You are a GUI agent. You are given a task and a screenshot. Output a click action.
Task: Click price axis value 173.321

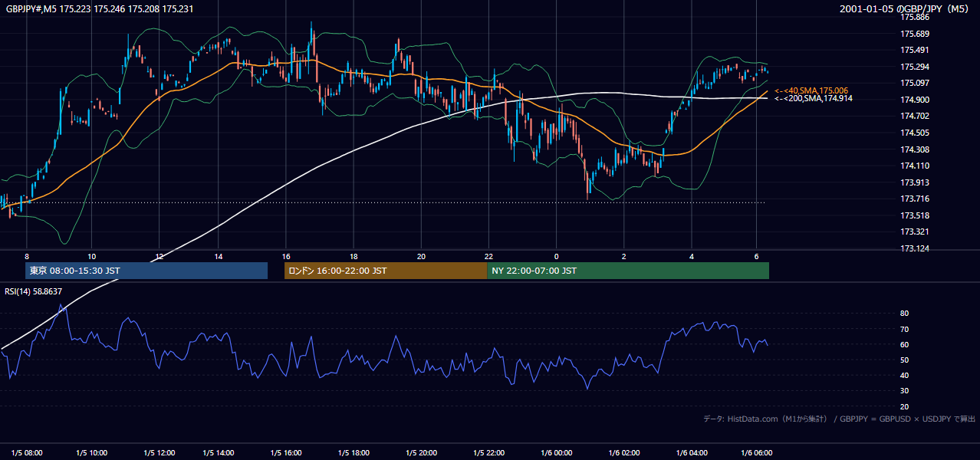coord(915,232)
